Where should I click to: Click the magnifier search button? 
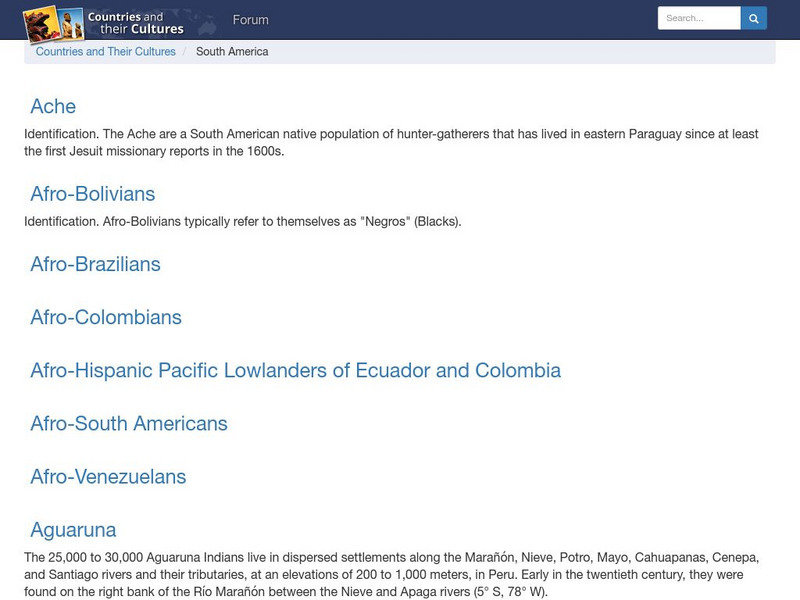[x=754, y=18]
